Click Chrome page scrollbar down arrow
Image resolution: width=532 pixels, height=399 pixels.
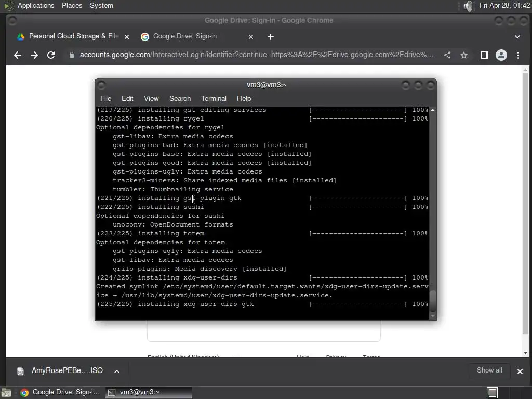coord(525,353)
